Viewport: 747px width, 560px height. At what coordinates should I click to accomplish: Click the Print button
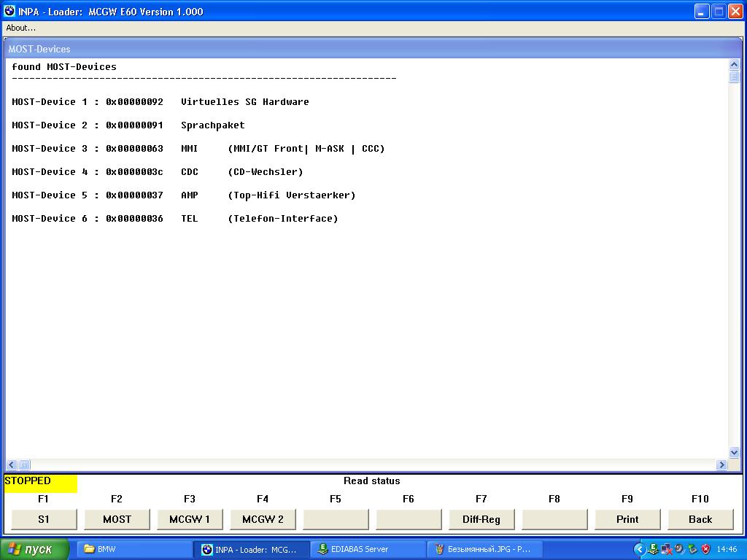pos(627,519)
